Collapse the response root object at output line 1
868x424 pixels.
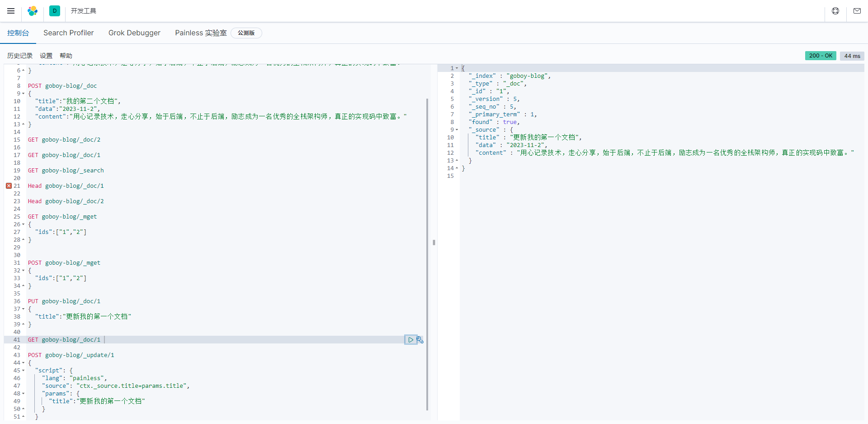[x=457, y=68]
